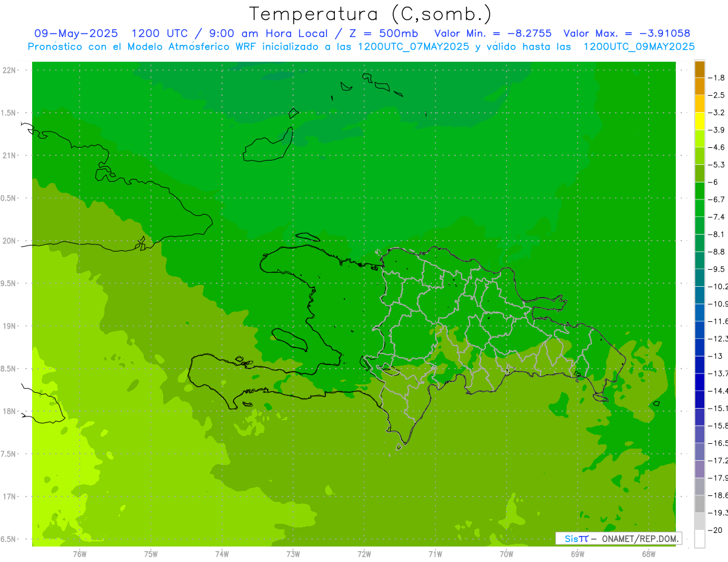Image resolution: width=728 pixels, height=562 pixels.
Task: Click the '20N' latitude label
Action: 9,241
